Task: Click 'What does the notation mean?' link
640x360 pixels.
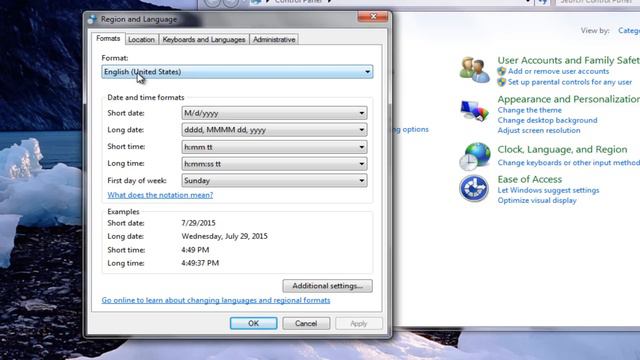Action: tap(160, 195)
